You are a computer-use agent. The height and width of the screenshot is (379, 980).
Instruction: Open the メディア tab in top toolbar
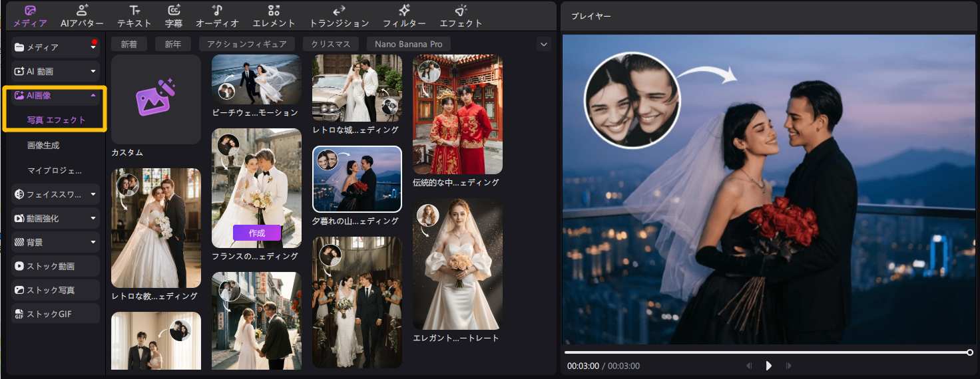(30, 16)
